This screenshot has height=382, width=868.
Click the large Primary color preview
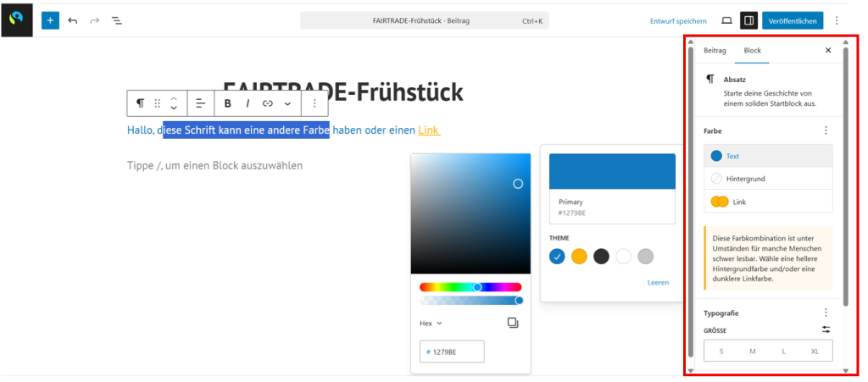(612, 171)
